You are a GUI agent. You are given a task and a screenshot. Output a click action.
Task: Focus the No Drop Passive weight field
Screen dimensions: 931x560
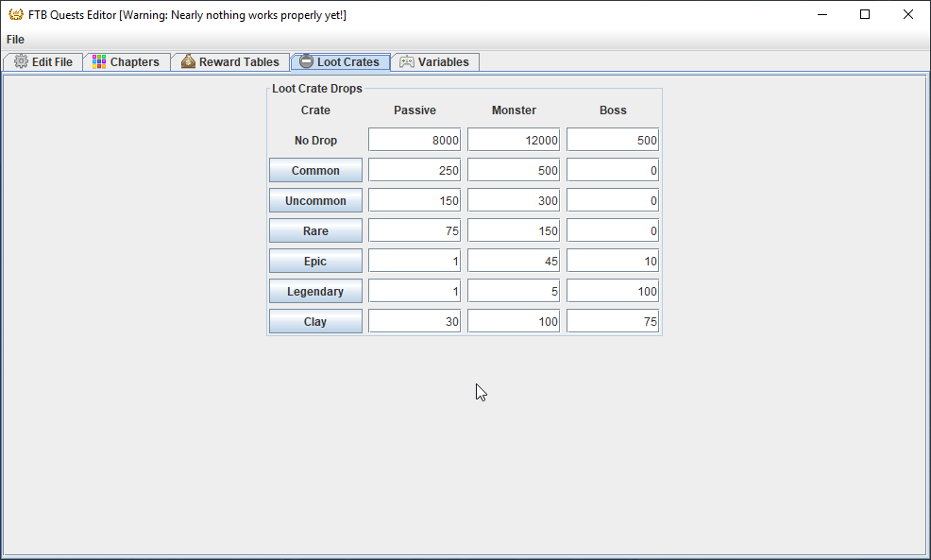click(x=415, y=141)
